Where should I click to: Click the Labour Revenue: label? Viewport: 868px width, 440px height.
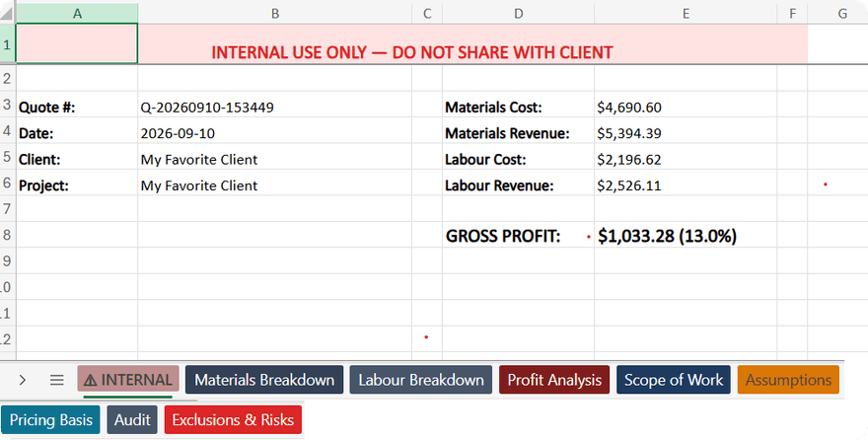(x=518, y=183)
